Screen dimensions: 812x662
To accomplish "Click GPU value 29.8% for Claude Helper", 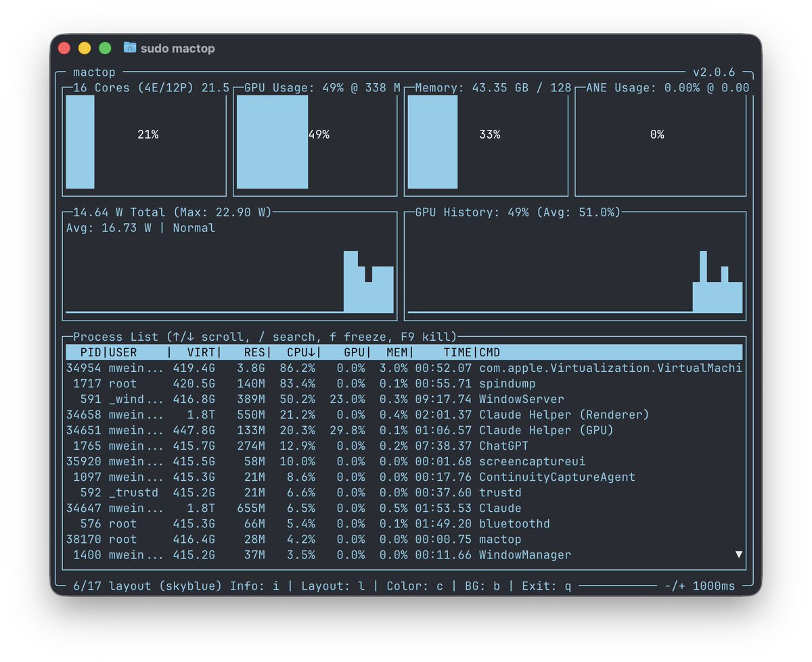I will [x=347, y=430].
